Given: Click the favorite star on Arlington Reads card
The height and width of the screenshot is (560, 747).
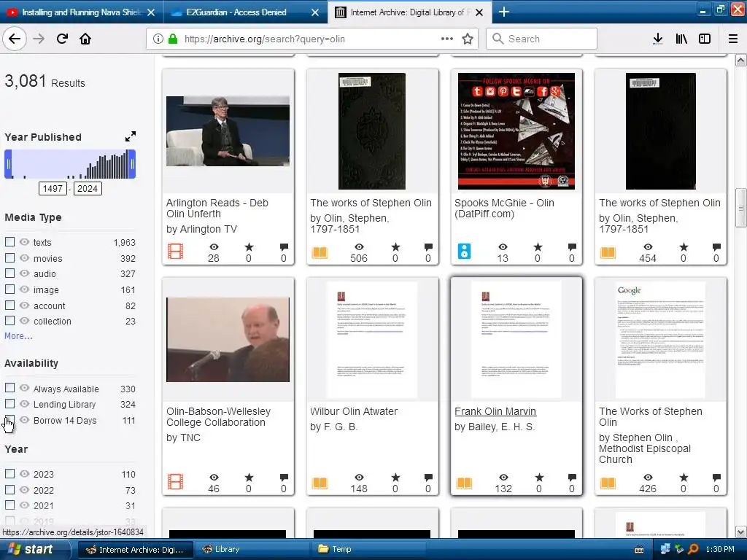Looking at the screenshot, I should coord(249,246).
